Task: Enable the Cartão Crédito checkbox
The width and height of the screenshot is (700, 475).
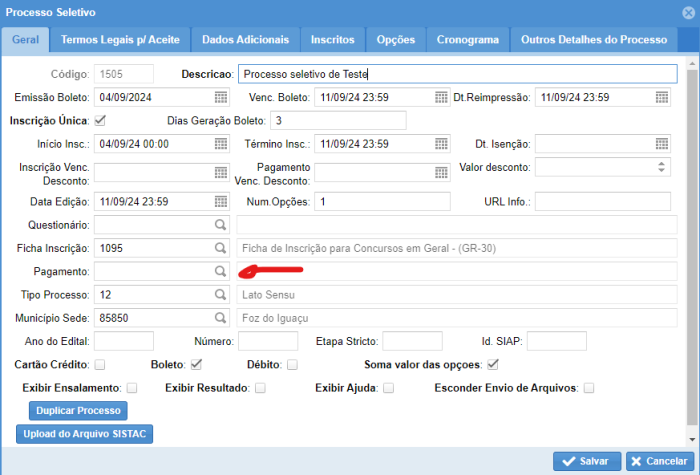Action: [100, 364]
